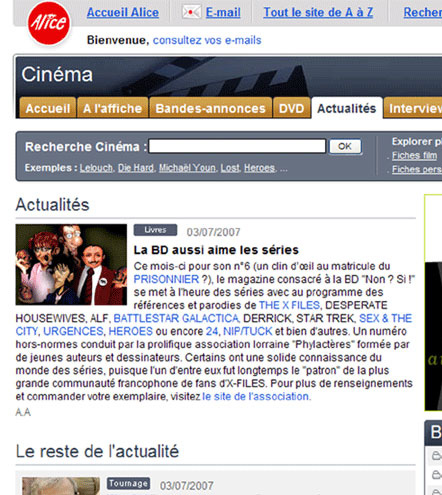Click the red Alice logo
The image size is (442, 495).
(49, 23)
